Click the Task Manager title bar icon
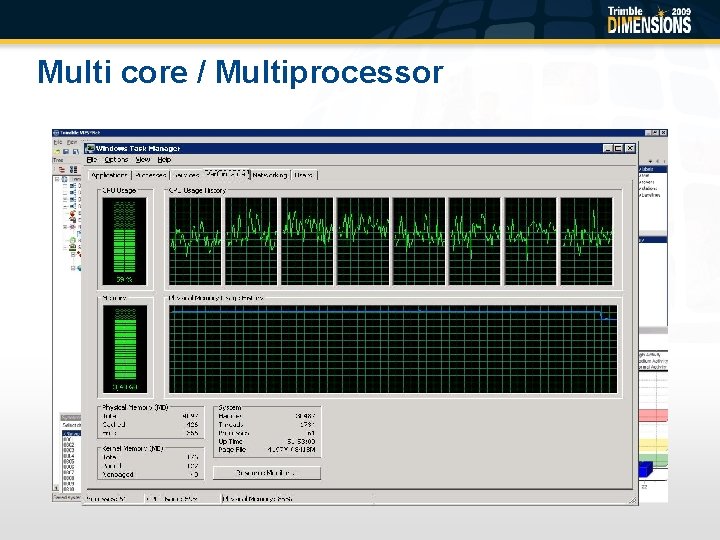Viewport: 720px width, 540px height. pos(90,148)
